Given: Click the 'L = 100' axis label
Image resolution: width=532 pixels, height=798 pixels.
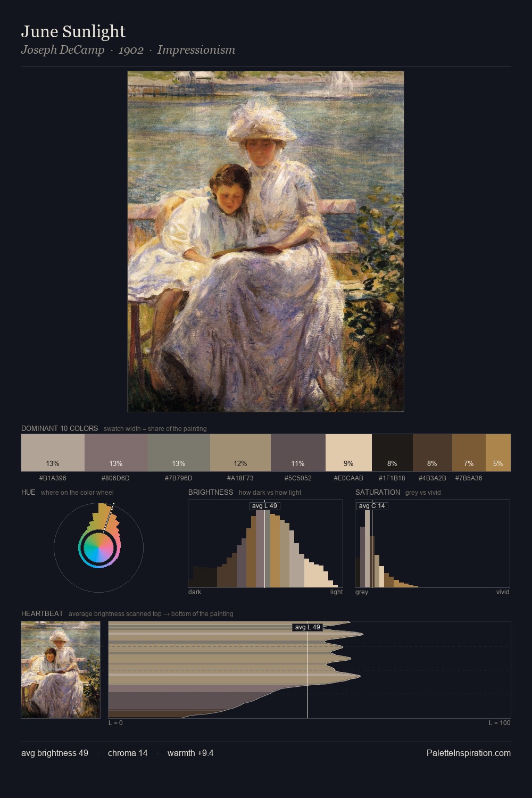Looking at the screenshot, I should [x=500, y=722].
